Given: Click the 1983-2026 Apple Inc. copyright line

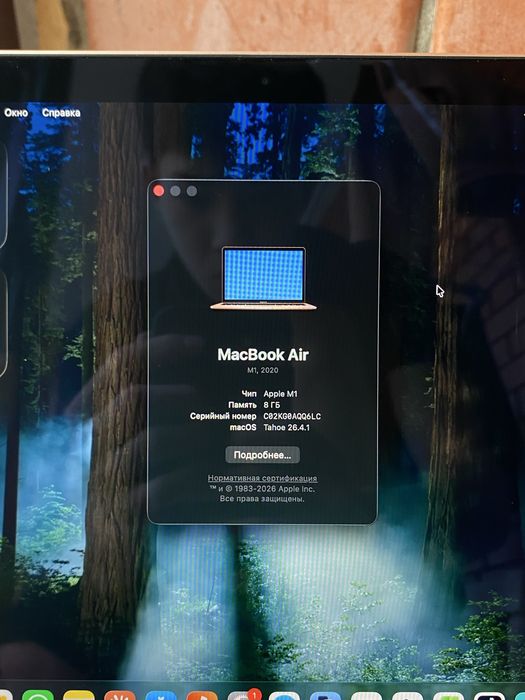Looking at the screenshot, I should (x=262, y=489).
